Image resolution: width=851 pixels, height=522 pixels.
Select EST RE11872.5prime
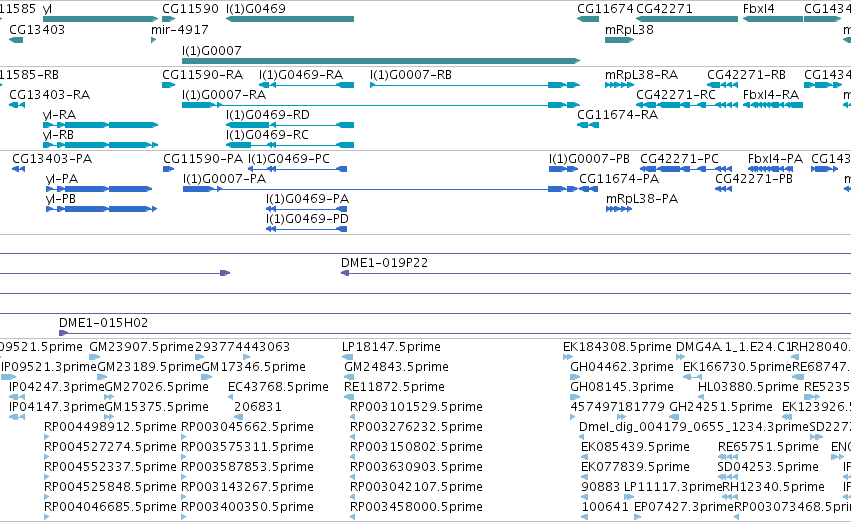(395, 387)
